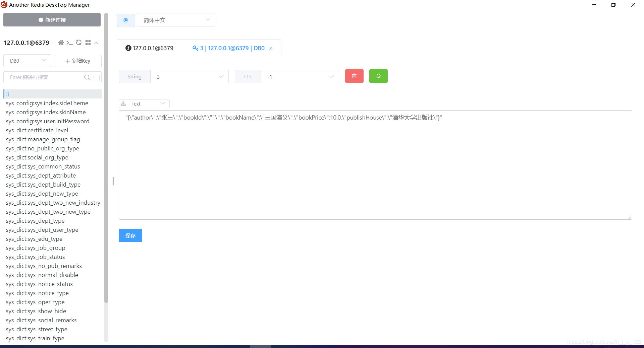Select sys_dict:sys_job_group in key list

point(35,248)
